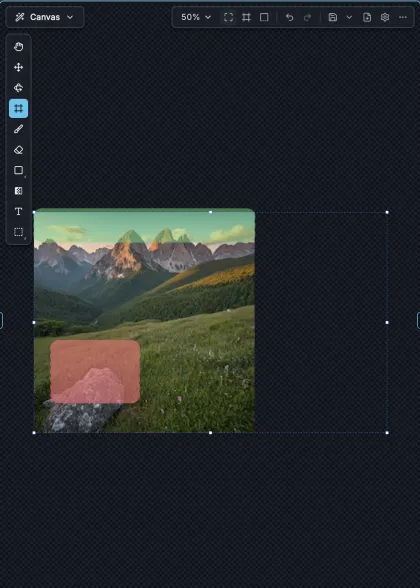Image resolution: width=420 pixels, height=588 pixels.
Task: Click the middle-left bounding box handle
Action: click(x=34, y=322)
